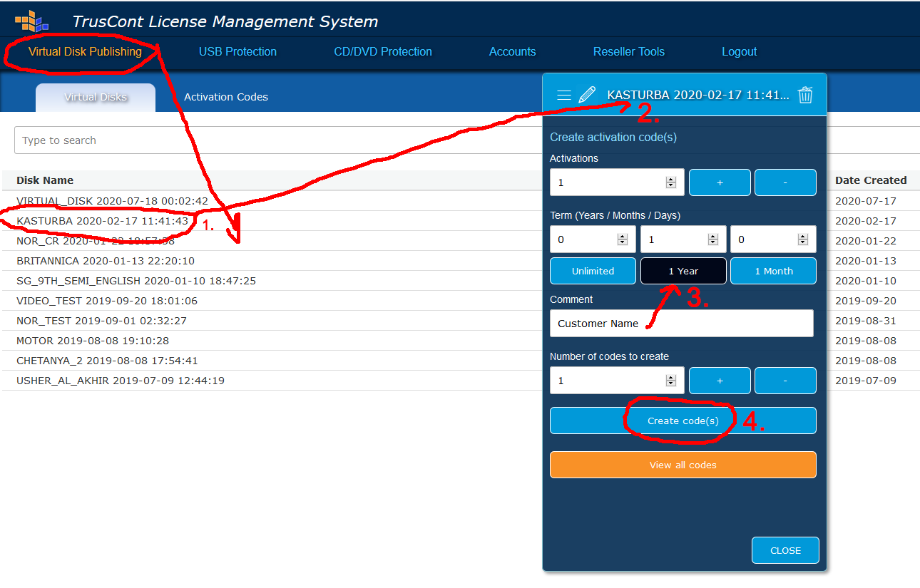Click the Comment field with Customer Name

tap(682, 323)
